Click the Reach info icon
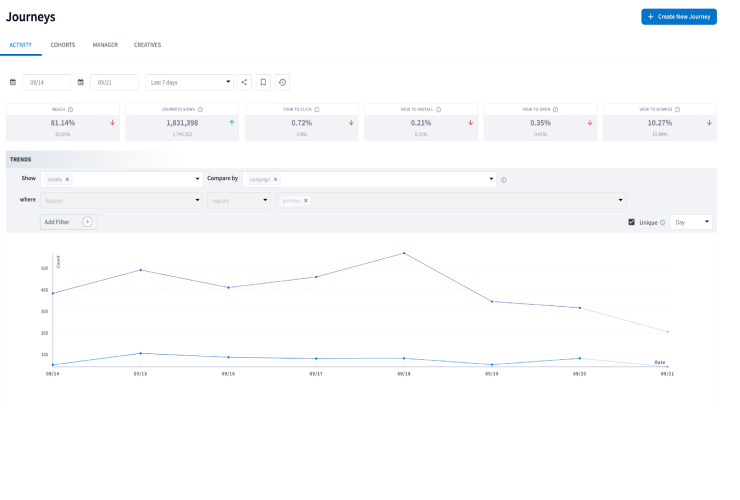 70,110
